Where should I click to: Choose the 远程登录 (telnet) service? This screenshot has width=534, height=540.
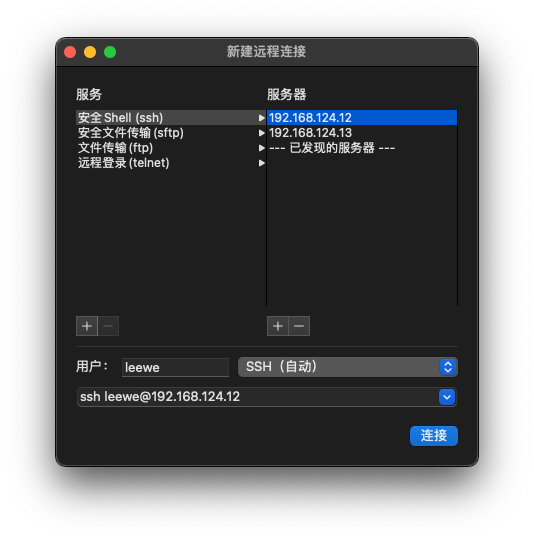pyautogui.click(x=170, y=163)
